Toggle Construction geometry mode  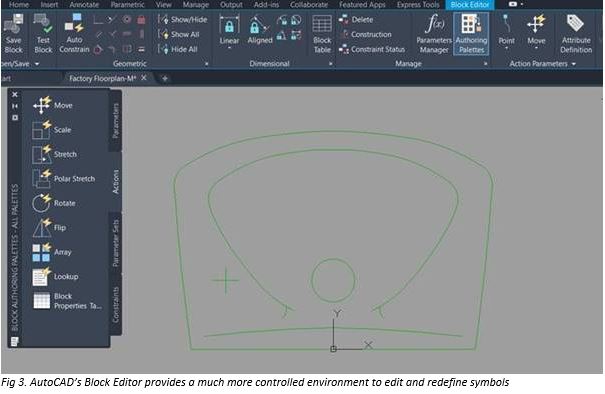[x=365, y=34]
